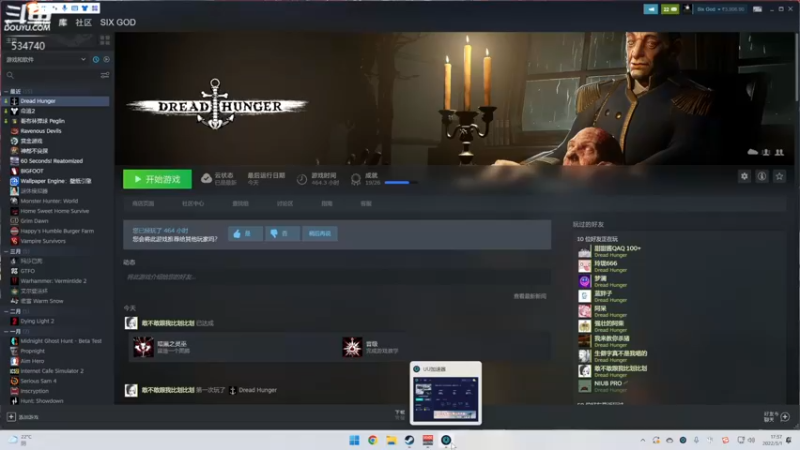Click the activity post input field
The width and height of the screenshot is (800, 450).
point(337,277)
